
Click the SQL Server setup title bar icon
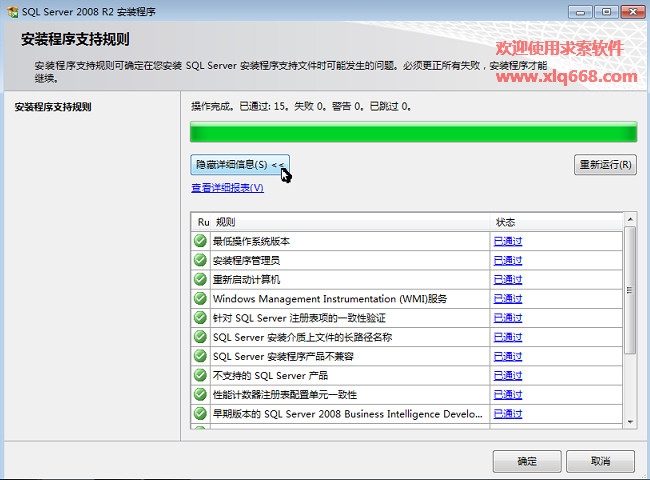13,11
